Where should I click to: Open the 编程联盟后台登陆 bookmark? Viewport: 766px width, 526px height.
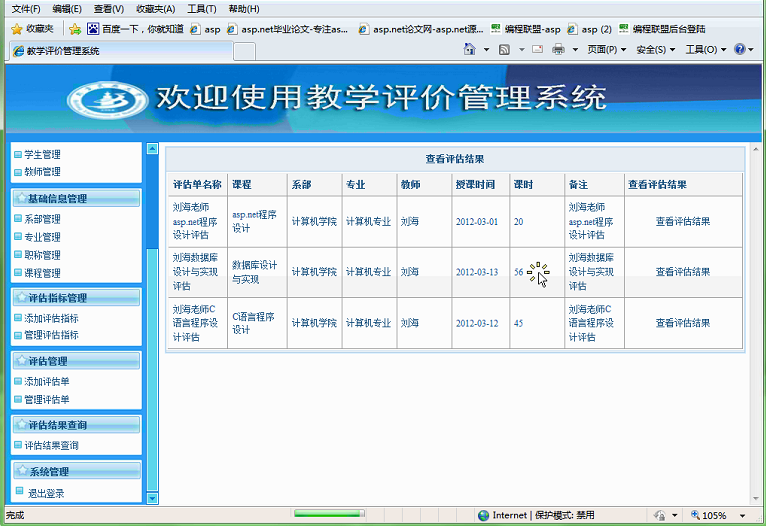[x=662, y=29]
